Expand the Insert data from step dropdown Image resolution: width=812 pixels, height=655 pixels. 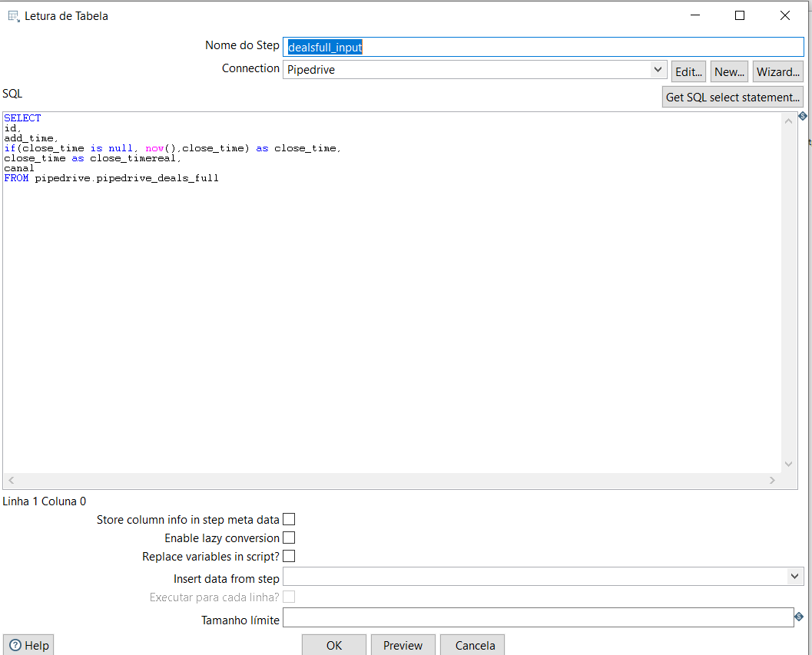click(x=795, y=577)
